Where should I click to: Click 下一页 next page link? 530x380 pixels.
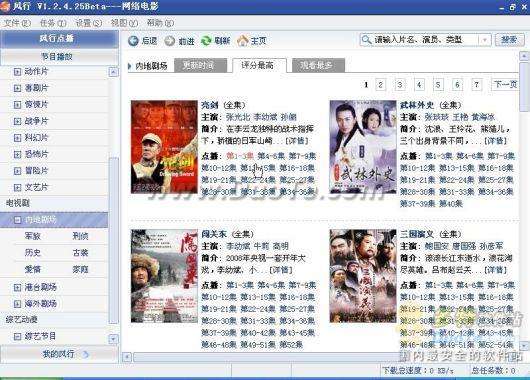505,84
